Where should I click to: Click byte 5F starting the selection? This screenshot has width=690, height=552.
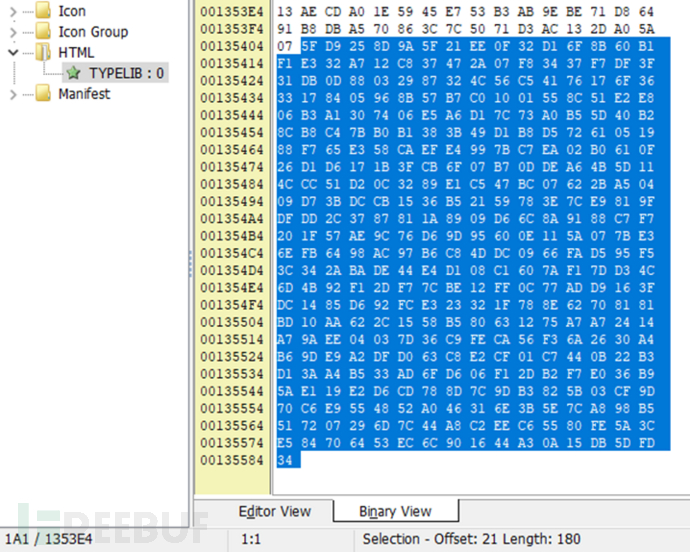pos(309,46)
